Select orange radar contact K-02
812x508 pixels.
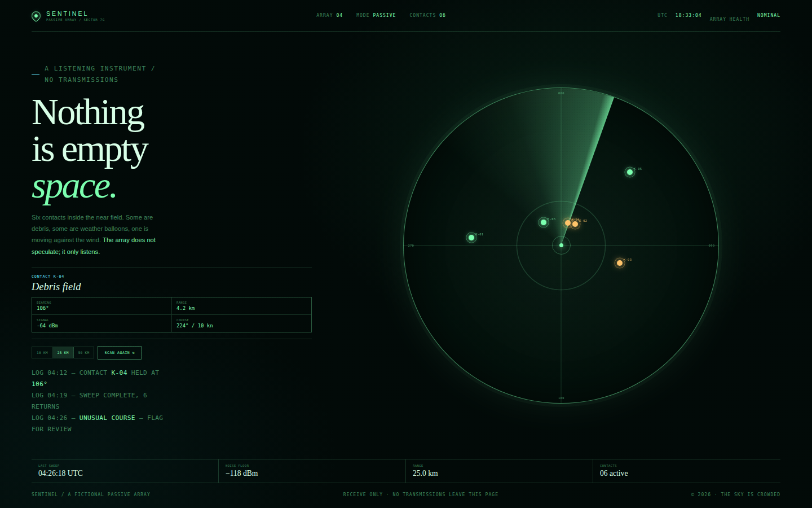575,224
